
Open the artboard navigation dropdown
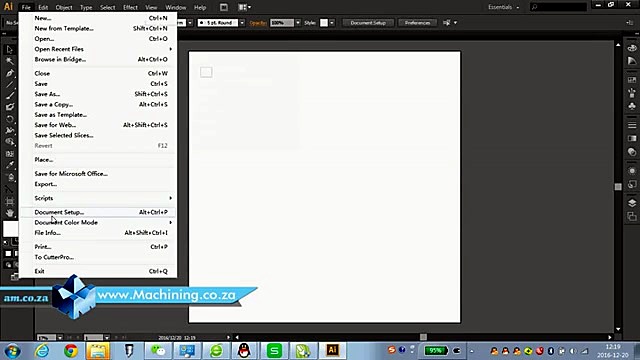click(x=107, y=338)
